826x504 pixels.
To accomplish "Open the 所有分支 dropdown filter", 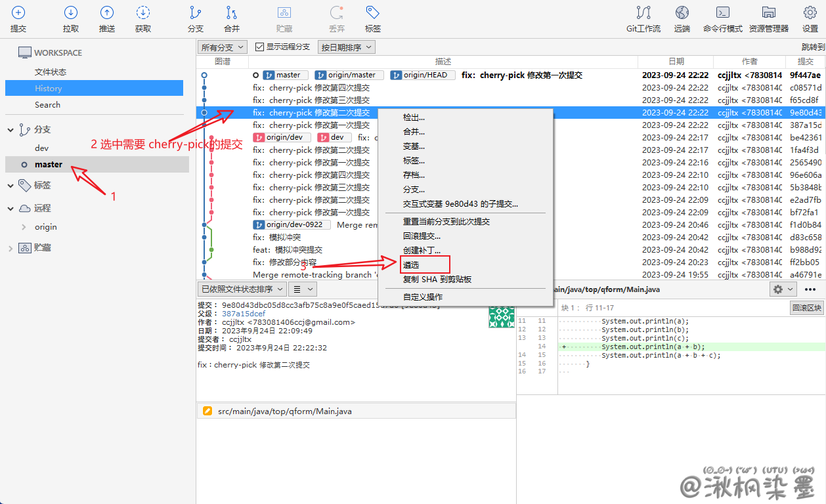I will click(x=222, y=47).
